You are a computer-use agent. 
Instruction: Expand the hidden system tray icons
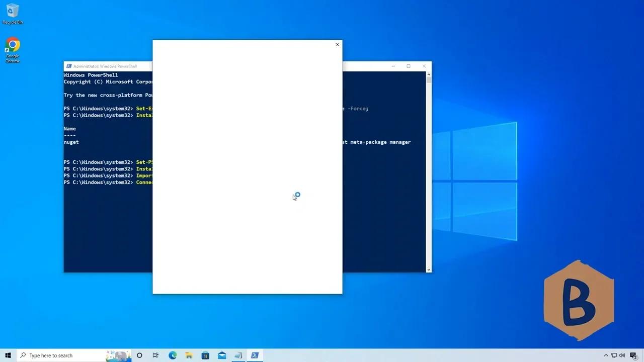pos(606,355)
